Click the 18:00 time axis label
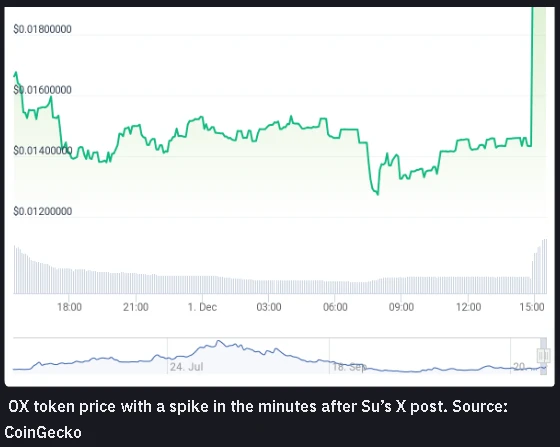Viewport: 560px width, 447px height. click(69, 307)
